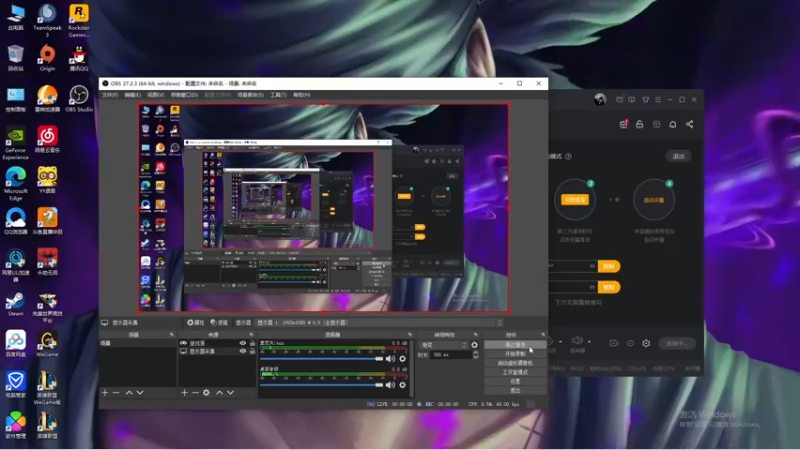Toggle eye icon in companion bottom bar
The height and width of the screenshot is (450, 800).
coord(630,343)
